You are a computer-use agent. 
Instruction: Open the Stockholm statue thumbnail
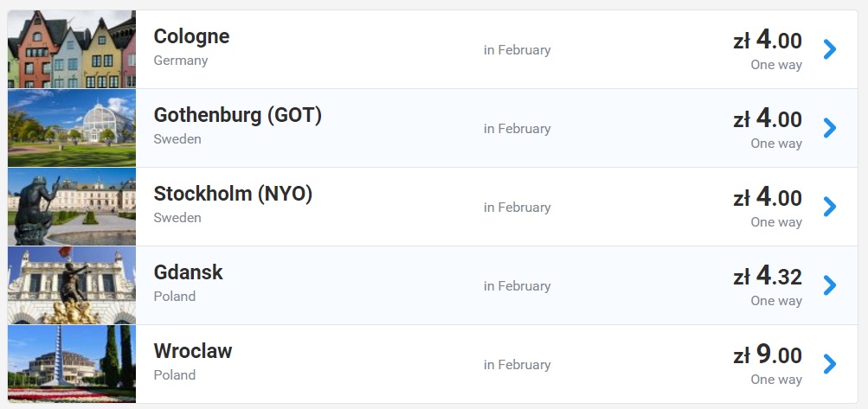[x=72, y=207]
